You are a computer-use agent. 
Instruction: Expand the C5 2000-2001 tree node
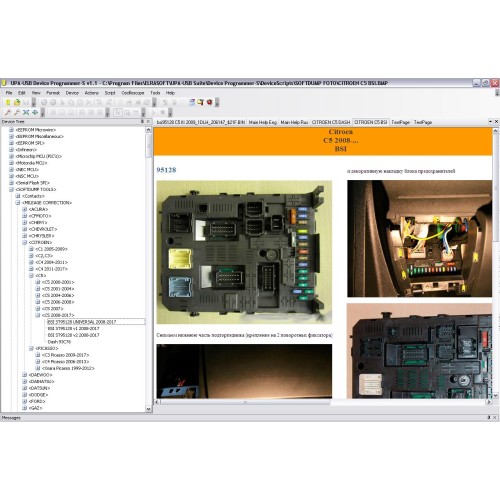click(x=38, y=282)
